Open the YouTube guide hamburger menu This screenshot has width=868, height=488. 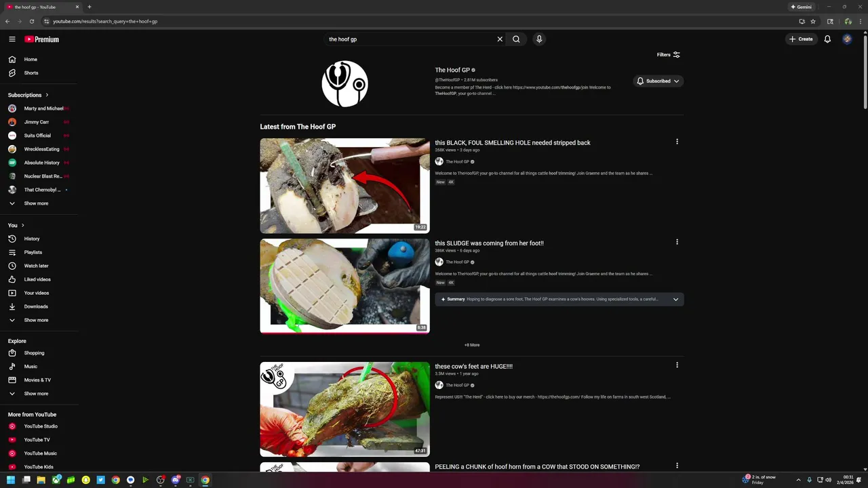point(12,39)
